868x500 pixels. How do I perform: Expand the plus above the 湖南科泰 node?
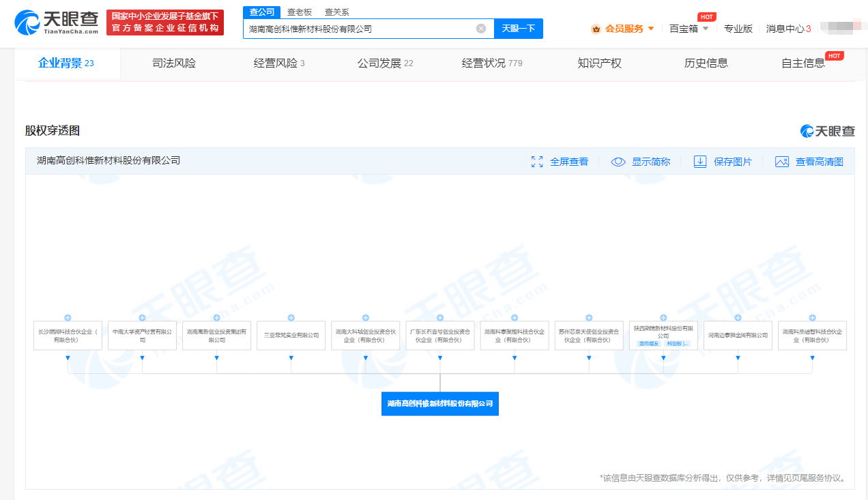[514, 318]
